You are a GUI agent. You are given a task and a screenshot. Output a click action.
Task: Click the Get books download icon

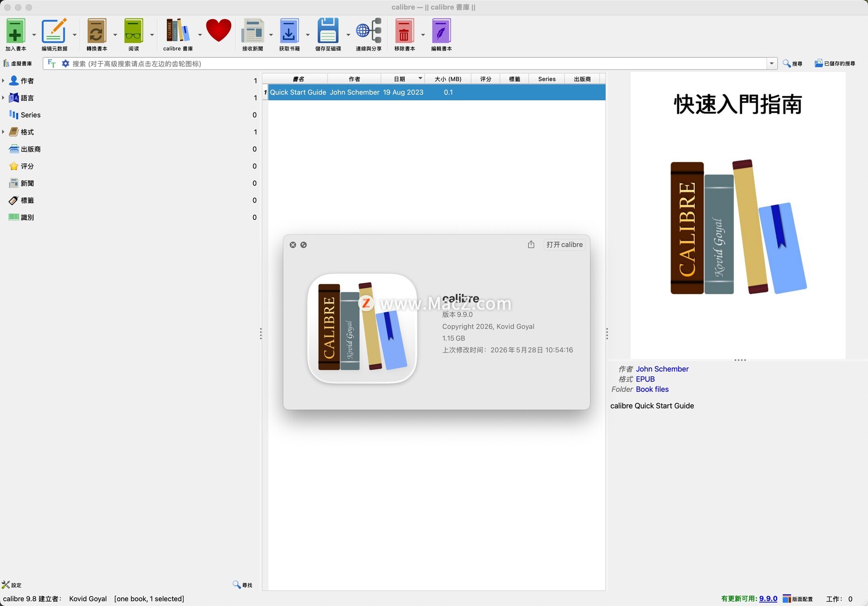coord(289,31)
